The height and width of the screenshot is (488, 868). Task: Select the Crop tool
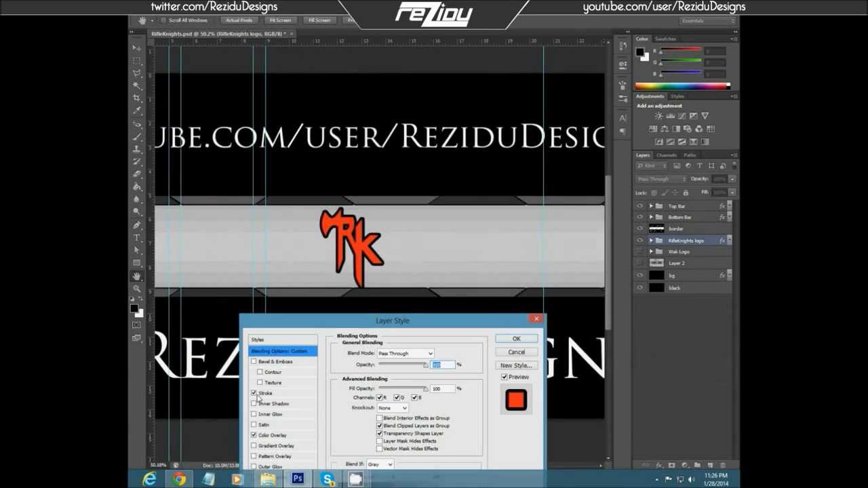137,98
